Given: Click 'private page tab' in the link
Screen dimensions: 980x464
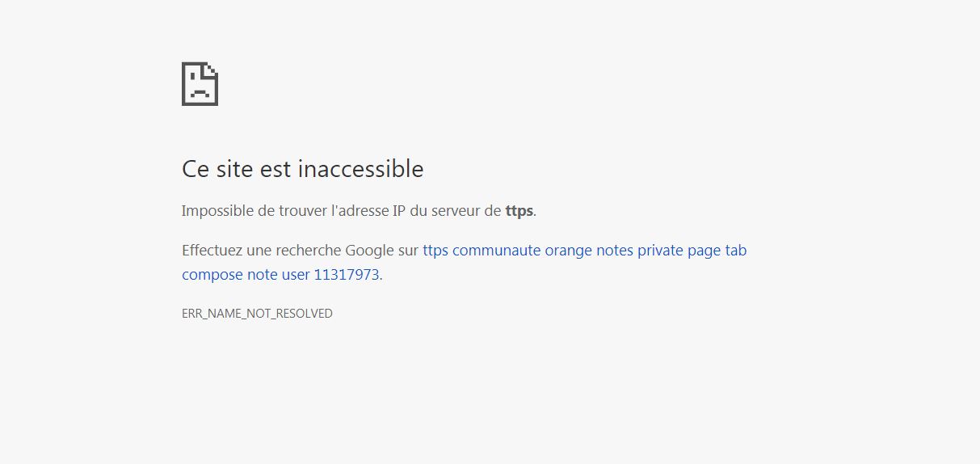Looking at the screenshot, I should pyautogui.click(x=692, y=251).
